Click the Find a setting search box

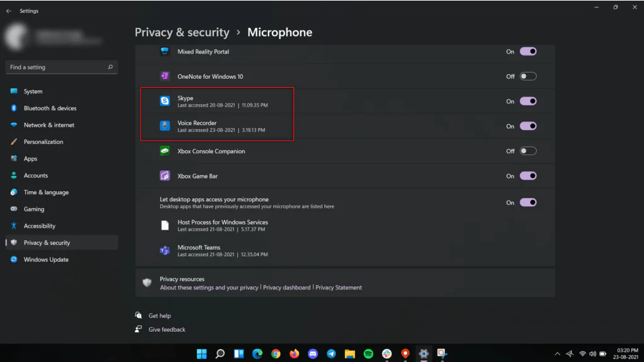62,67
